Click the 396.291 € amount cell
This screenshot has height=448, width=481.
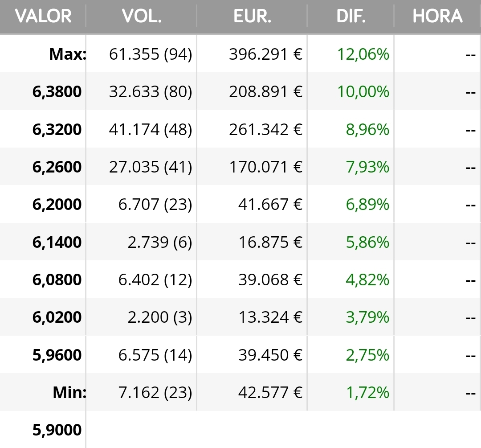pyautogui.click(x=265, y=54)
